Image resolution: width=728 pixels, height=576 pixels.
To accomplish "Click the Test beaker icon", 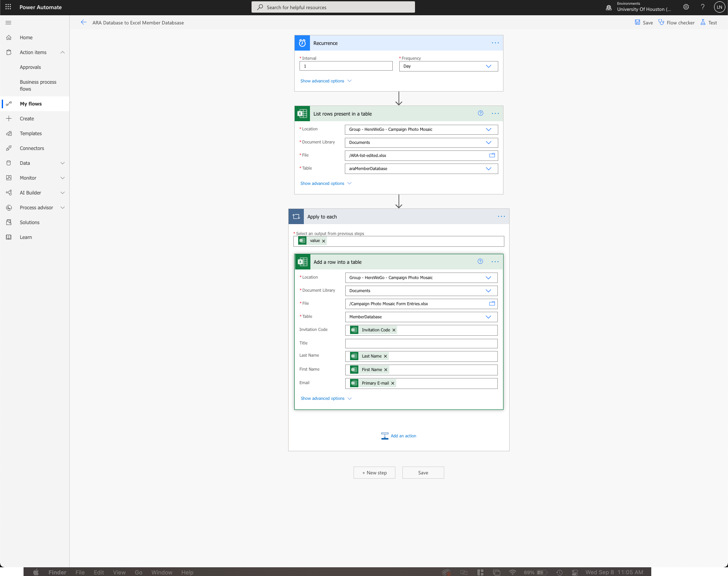I will [704, 22].
